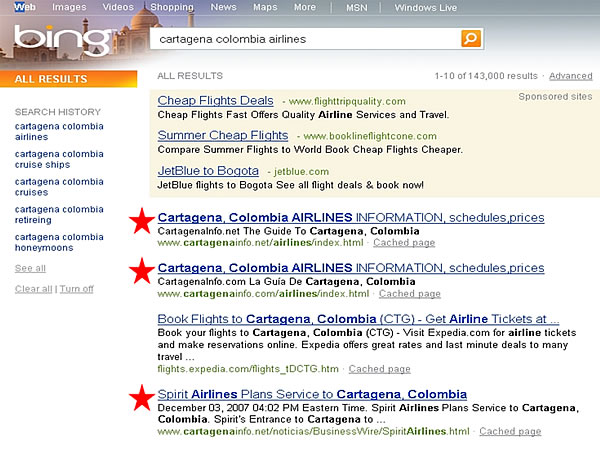
Task: Open Cheap Flights Deals sponsored link
Action: point(215,101)
